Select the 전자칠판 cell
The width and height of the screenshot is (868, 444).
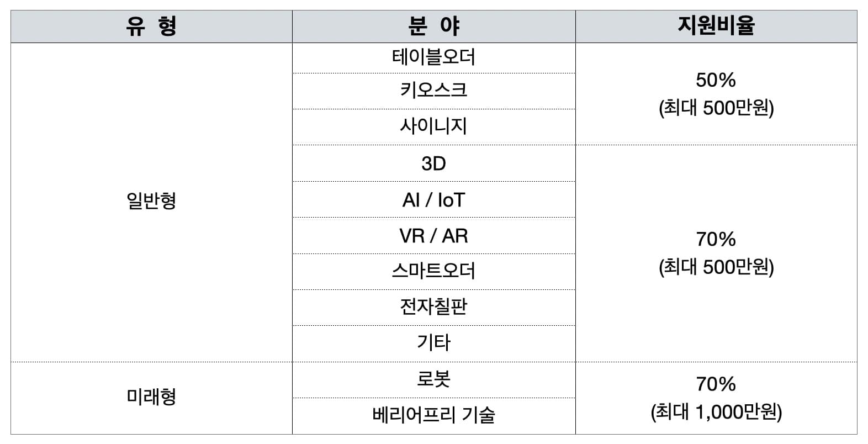click(x=433, y=307)
